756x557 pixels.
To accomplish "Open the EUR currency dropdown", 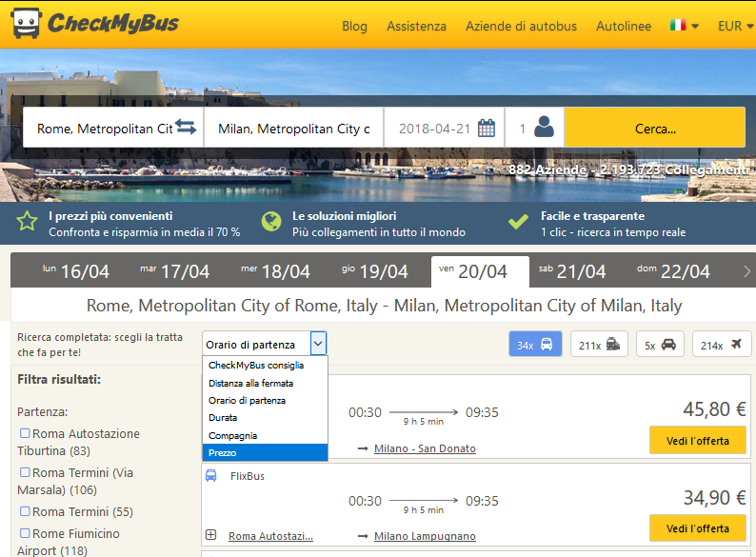I will click(736, 26).
